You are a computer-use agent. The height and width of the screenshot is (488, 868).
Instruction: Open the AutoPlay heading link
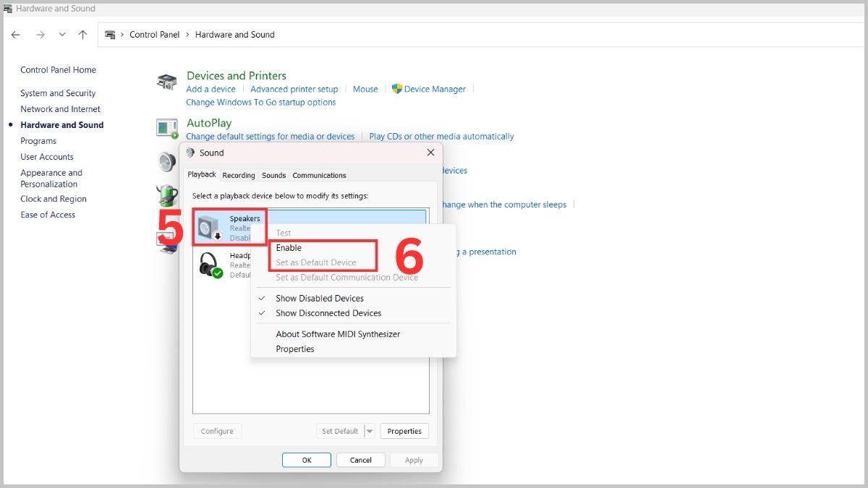209,123
